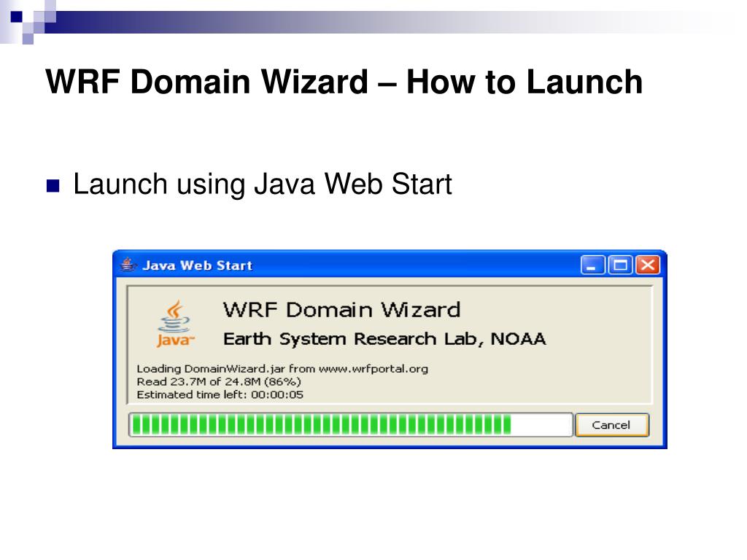Click the Cancel button in Java Web Start

pos(612,425)
